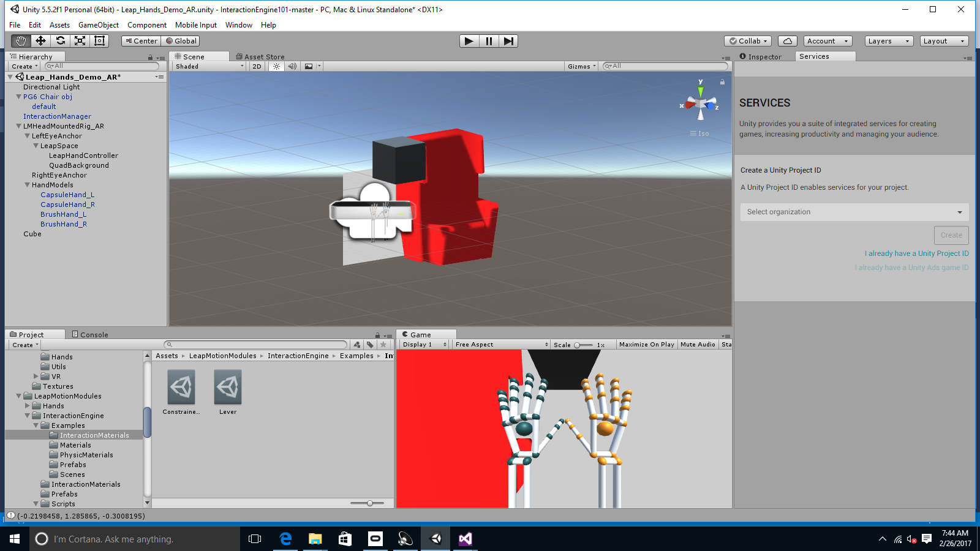Viewport: 980px width, 551px height.
Task: Expand the VR project folder
Action: [x=36, y=377]
